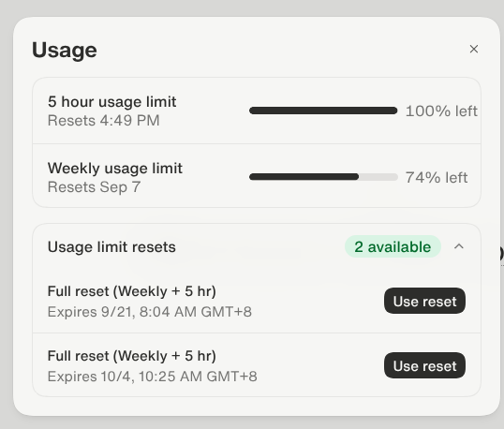
Task: Click the 5 hour usage progress bar
Action: (x=323, y=111)
